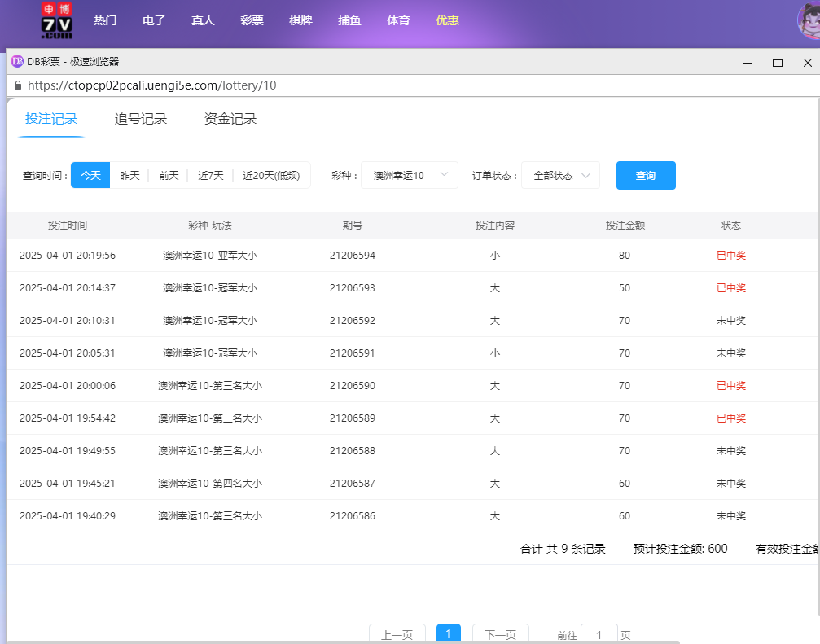Open the 体育 section in top navigation
Screen dimensions: 820x644
(398, 20)
